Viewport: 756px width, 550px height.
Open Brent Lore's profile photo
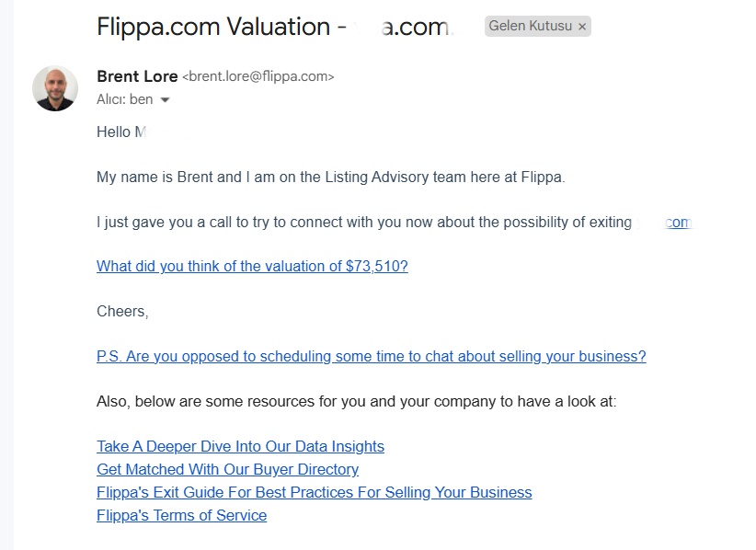[x=55, y=88]
